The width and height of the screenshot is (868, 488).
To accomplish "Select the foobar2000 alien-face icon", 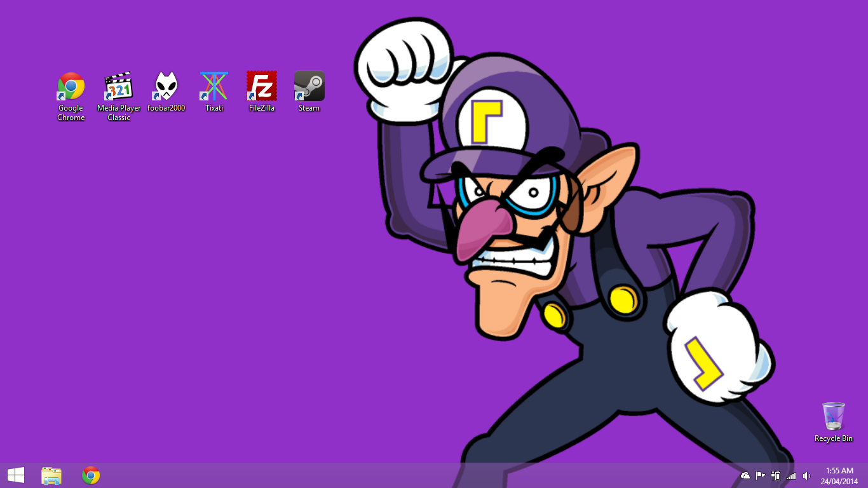I will point(166,86).
